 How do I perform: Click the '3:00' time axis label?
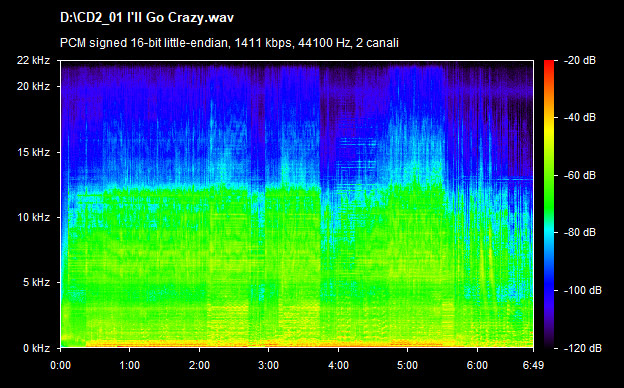pyautogui.click(x=268, y=365)
